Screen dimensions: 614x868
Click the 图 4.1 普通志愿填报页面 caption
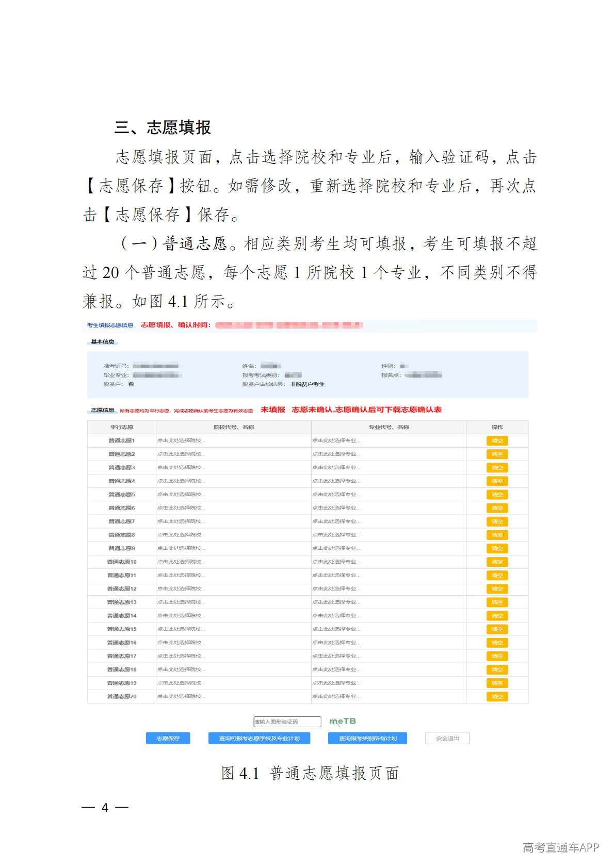pos(310,773)
